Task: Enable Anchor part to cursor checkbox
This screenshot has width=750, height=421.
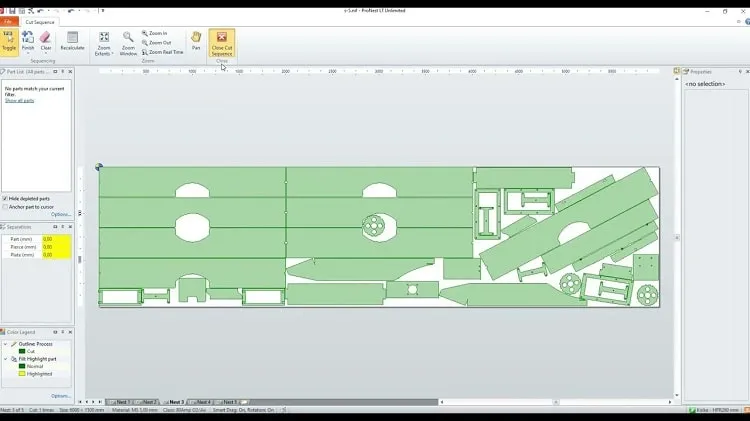Action: coord(5,207)
